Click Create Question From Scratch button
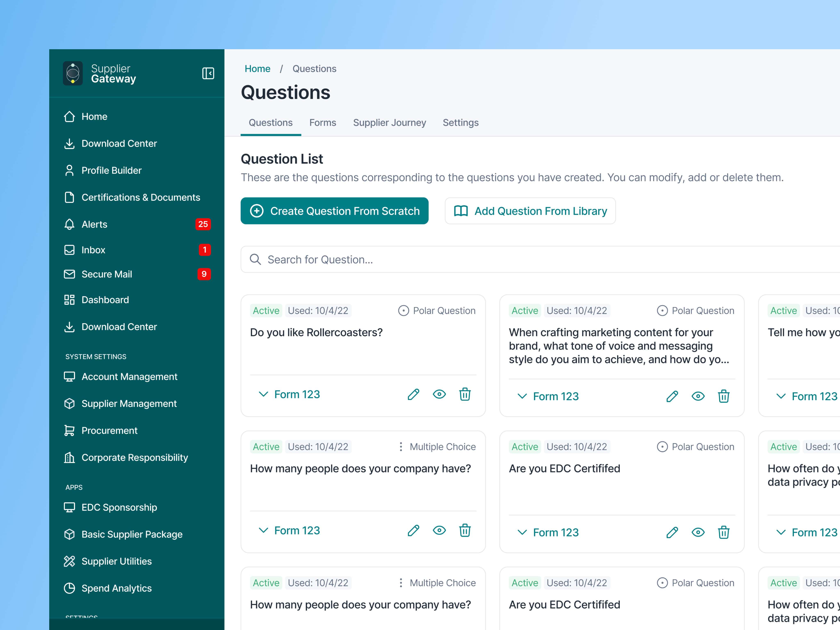840x630 pixels. tap(334, 211)
